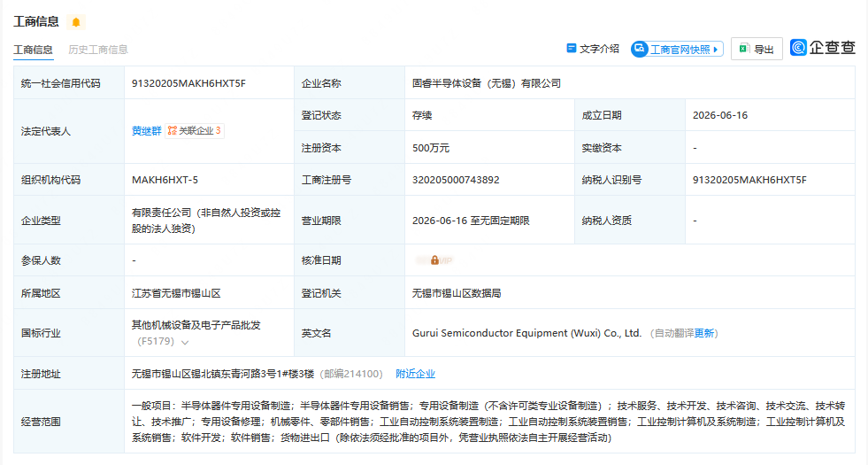
Task: Click the Excel icon on 导出 button
Action: click(744, 49)
